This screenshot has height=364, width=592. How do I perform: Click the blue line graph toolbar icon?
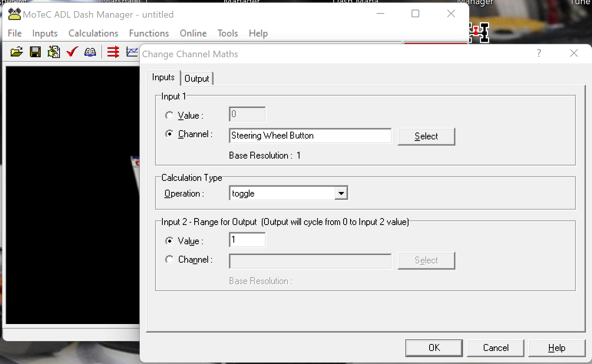[x=132, y=52]
